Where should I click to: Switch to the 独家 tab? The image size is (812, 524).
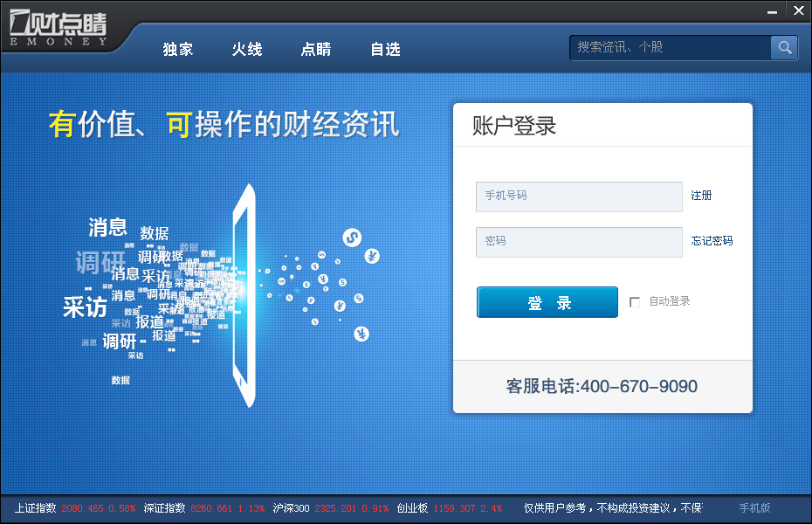178,50
